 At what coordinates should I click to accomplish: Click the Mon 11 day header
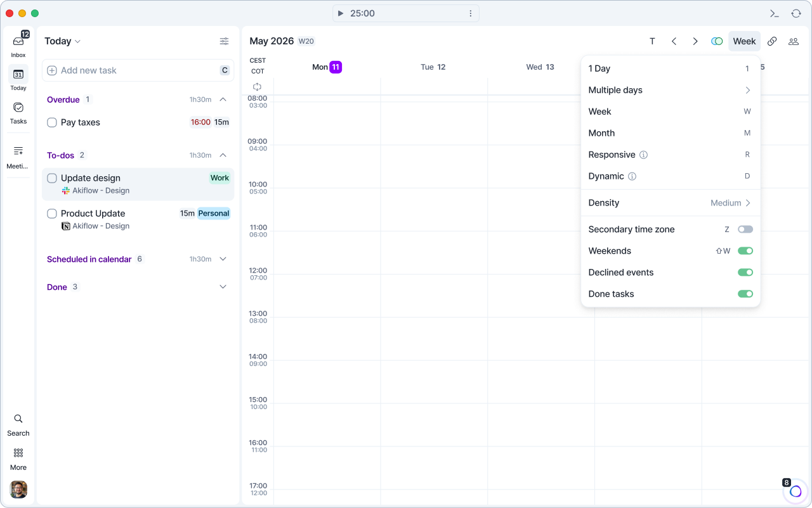327,67
